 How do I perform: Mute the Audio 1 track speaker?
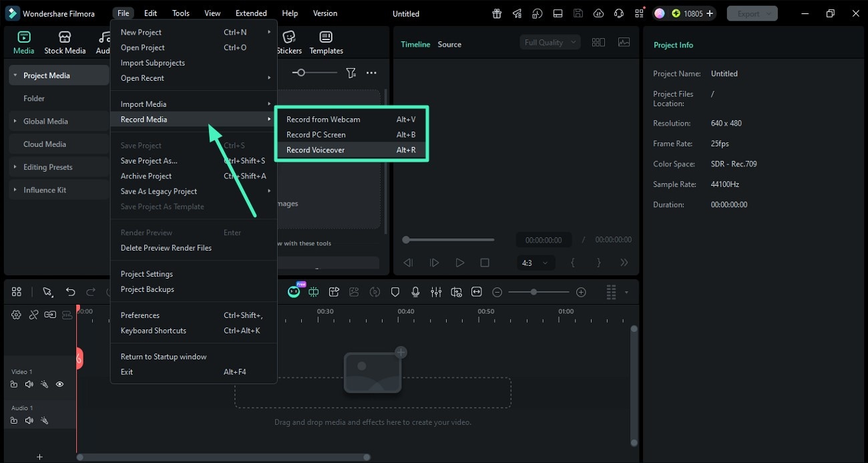(29, 420)
